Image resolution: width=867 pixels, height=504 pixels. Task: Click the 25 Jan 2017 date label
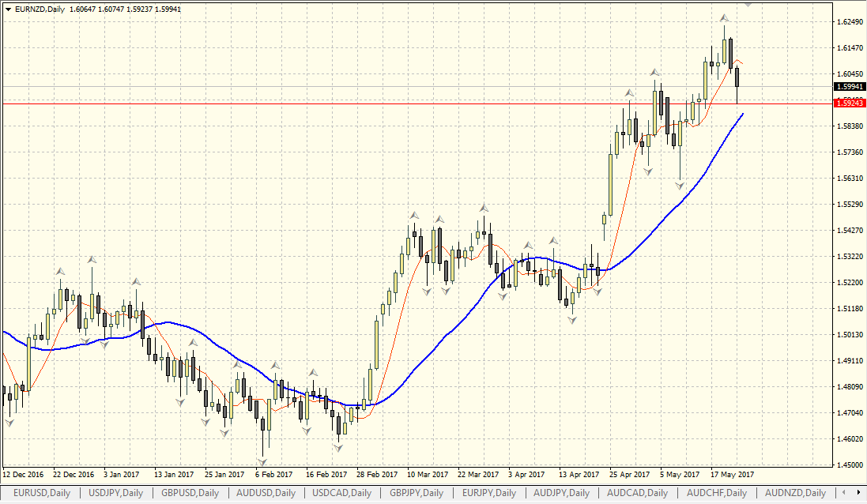tap(224, 474)
